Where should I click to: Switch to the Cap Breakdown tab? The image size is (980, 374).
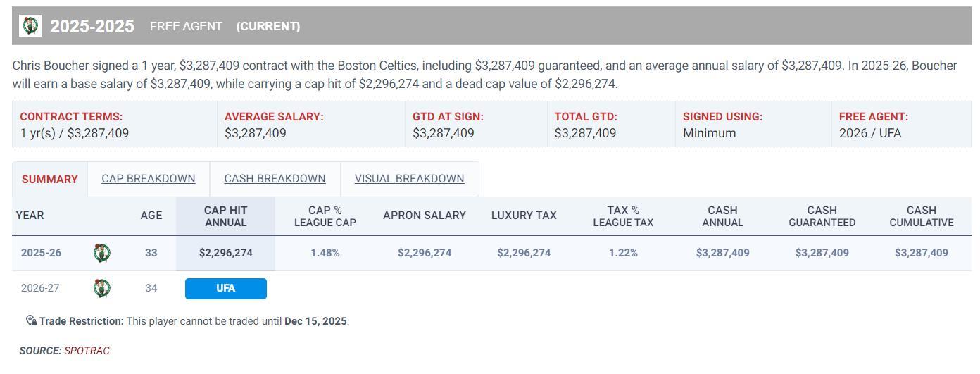[149, 179]
